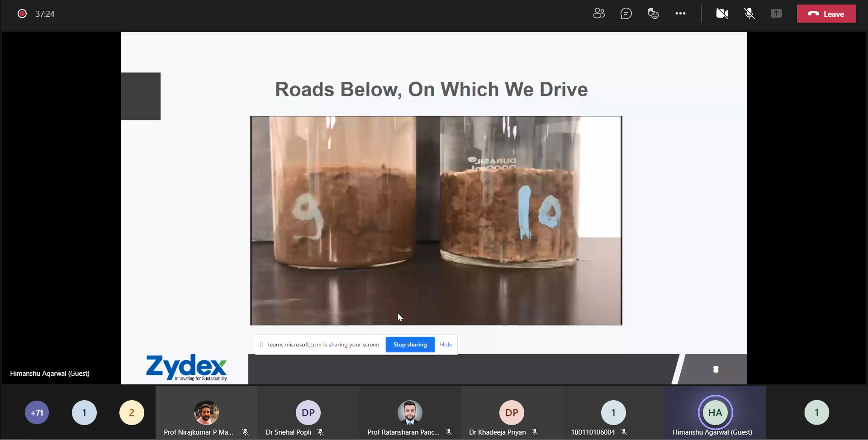Leave the meeting

click(826, 14)
